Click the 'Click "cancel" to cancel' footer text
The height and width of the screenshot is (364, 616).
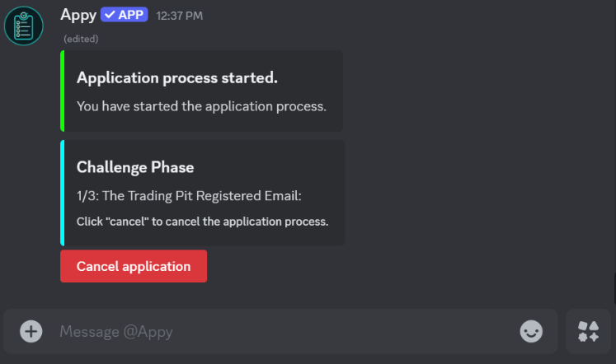(x=202, y=222)
